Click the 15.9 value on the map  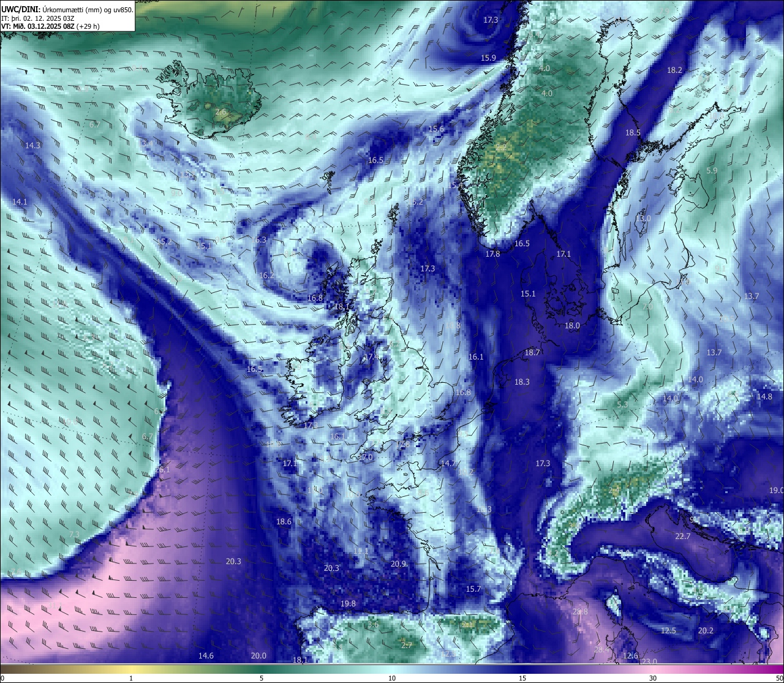click(x=488, y=58)
